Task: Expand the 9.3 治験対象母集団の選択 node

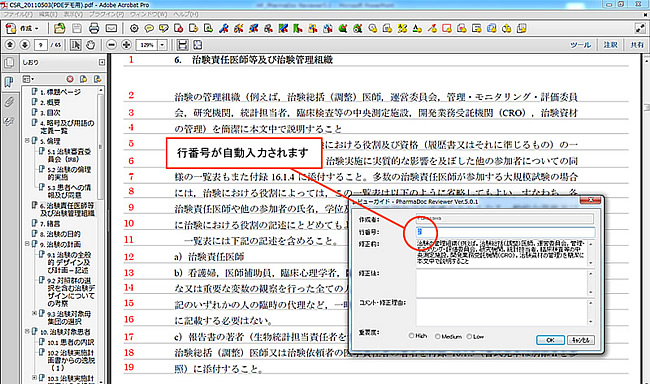Action: [34, 314]
